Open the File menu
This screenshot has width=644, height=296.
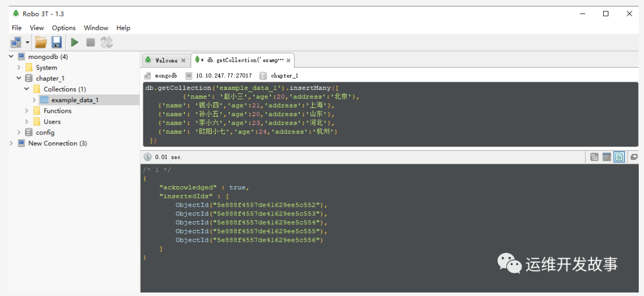tap(17, 28)
